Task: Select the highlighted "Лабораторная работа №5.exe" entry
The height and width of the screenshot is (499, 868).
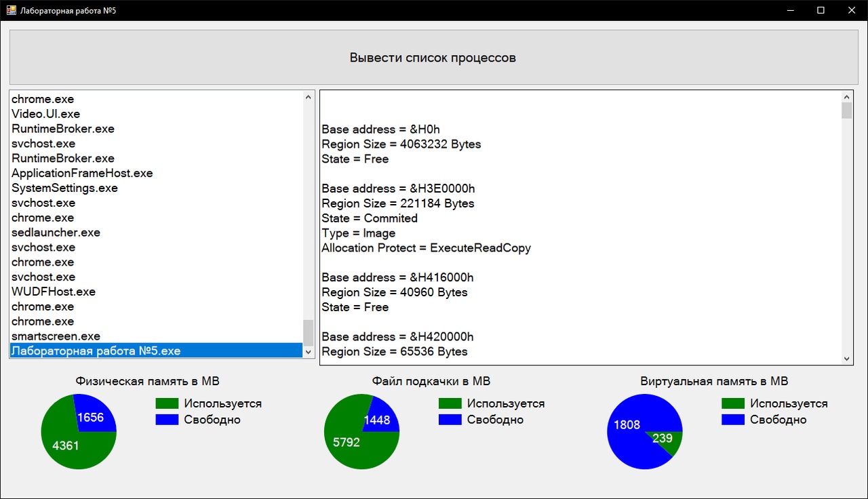Action: [x=96, y=351]
